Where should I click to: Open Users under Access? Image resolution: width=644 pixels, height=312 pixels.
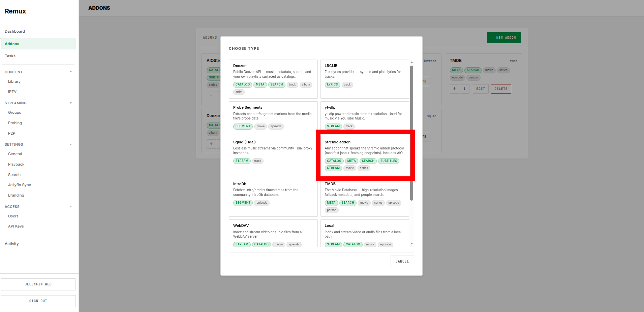tap(13, 216)
